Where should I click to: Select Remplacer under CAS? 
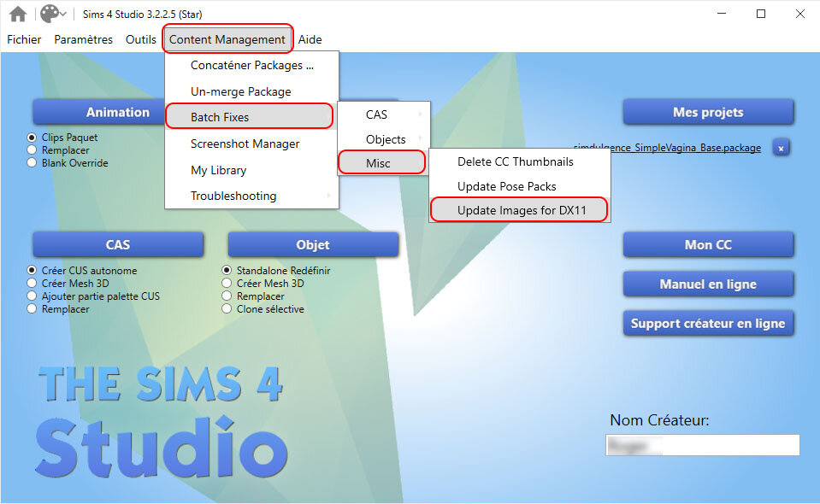(32, 308)
